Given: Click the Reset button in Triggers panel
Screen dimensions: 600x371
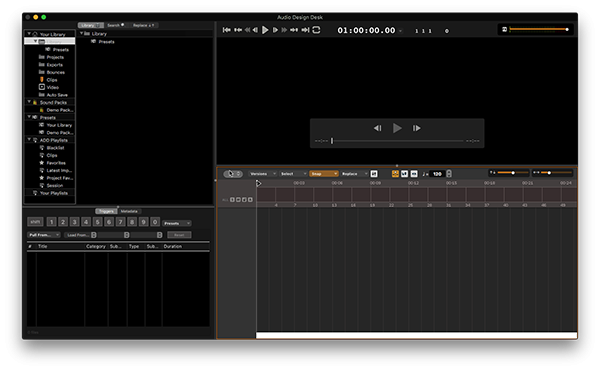Looking at the screenshot, I should click(179, 235).
